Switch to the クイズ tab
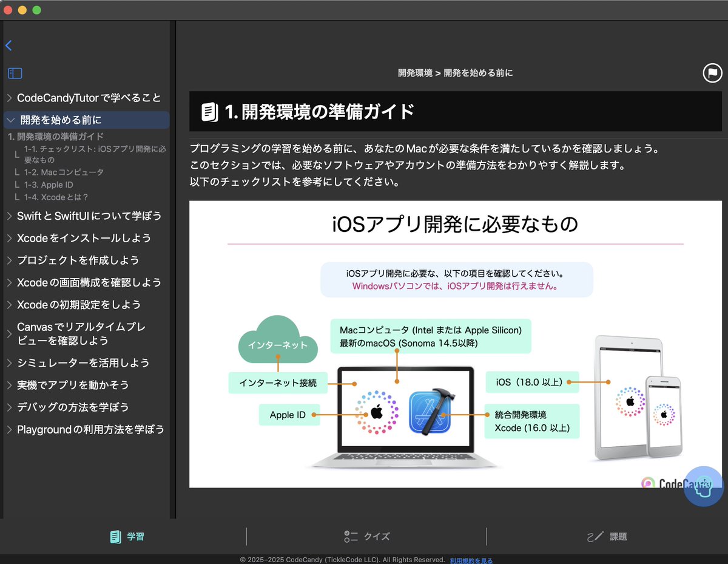The width and height of the screenshot is (728, 564). pos(366,537)
